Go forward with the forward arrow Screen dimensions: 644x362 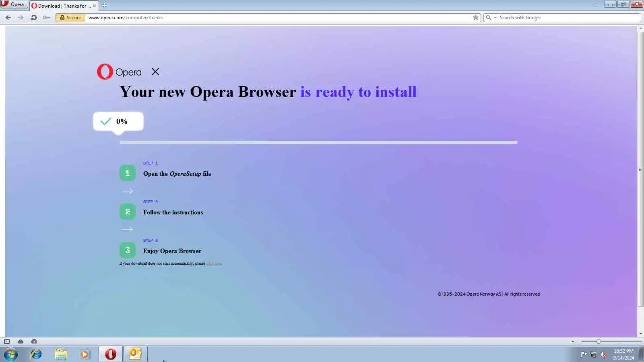21,17
